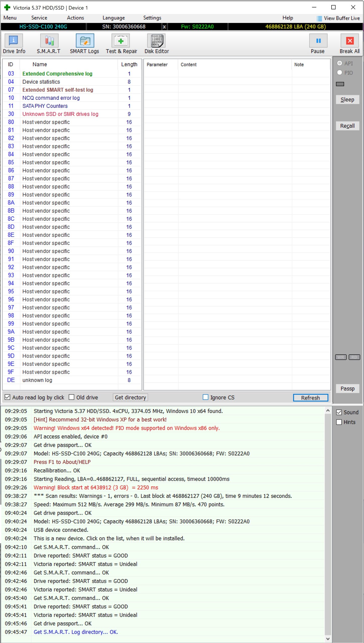Image resolution: width=364 pixels, height=643 pixels.
Task: Select the API access radio button
Action: tap(340, 63)
